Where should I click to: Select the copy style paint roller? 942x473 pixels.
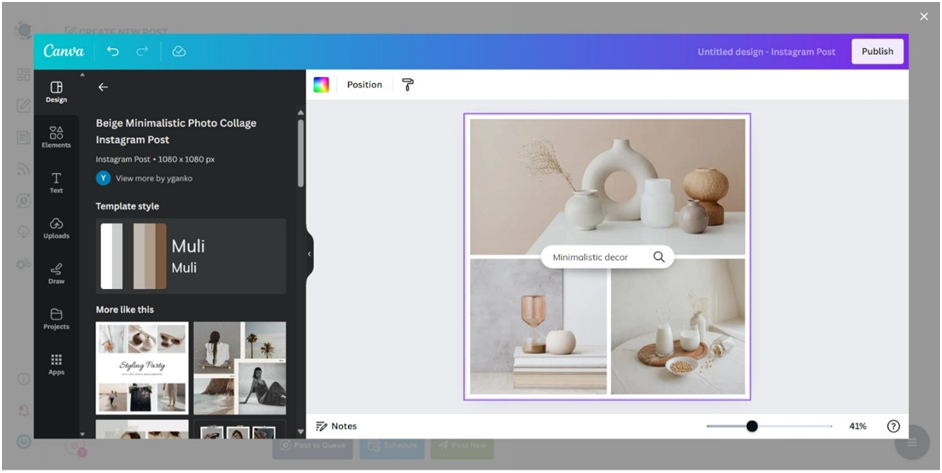coord(408,85)
